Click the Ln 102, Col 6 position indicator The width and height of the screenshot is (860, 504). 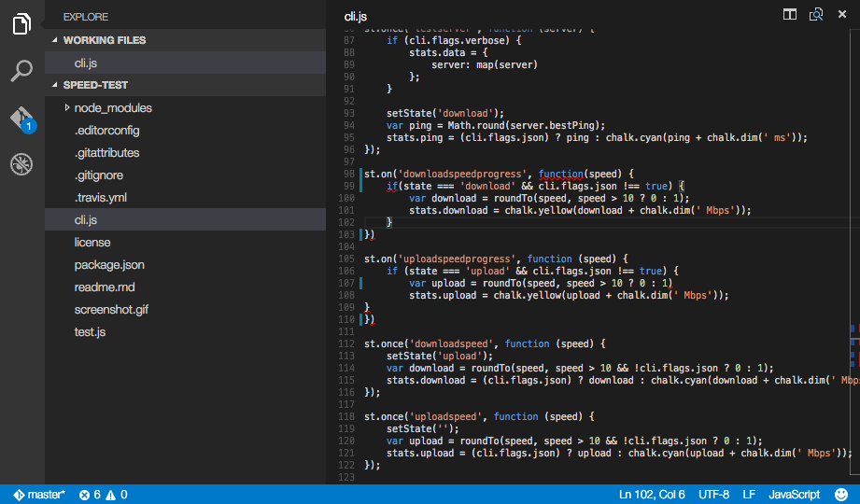click(652, 495)
